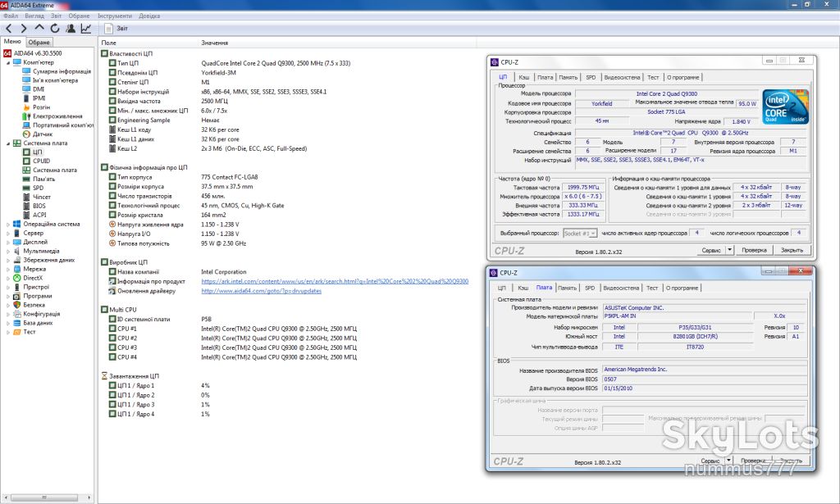This screenshot has width=840, height=504.
Task: Refresh the page with the toolbar refresh icon
Action: click(x=55, y=29)
